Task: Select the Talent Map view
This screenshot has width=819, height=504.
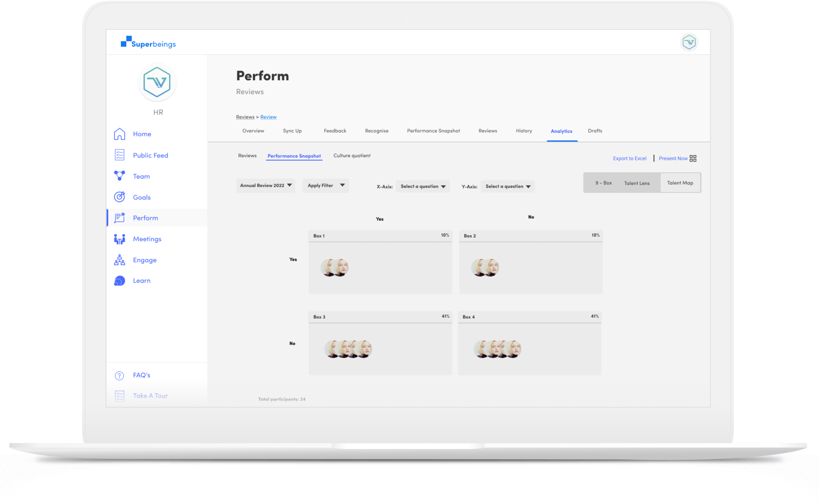Action: tap(680, 183)
